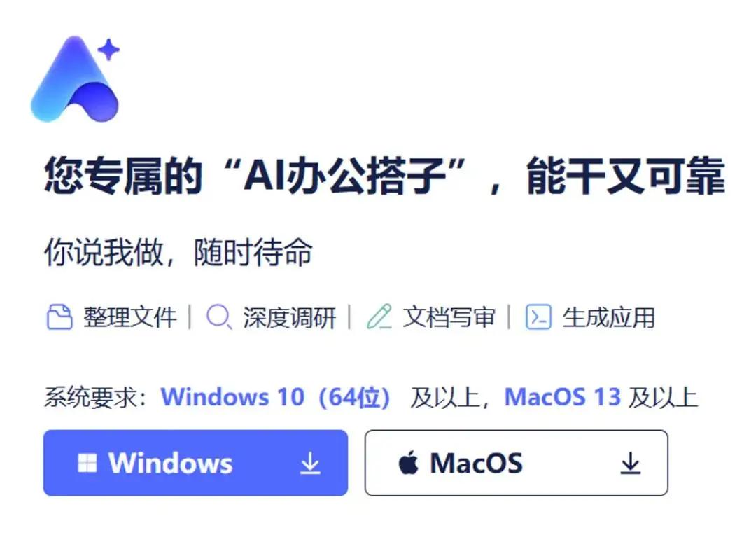Screen dimensions: 756x556
Task: Click the magnifier icon for 深度调研
Action: [x=219, y=317]
